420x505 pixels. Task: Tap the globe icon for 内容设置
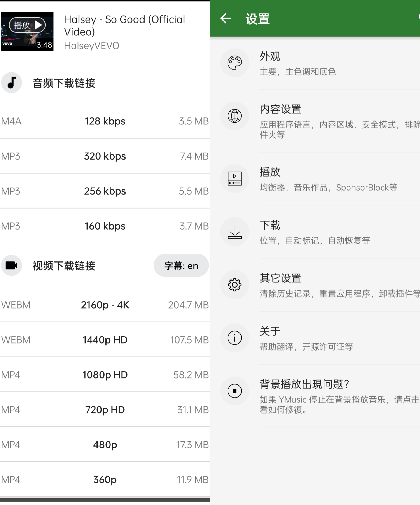pos(234,116)
